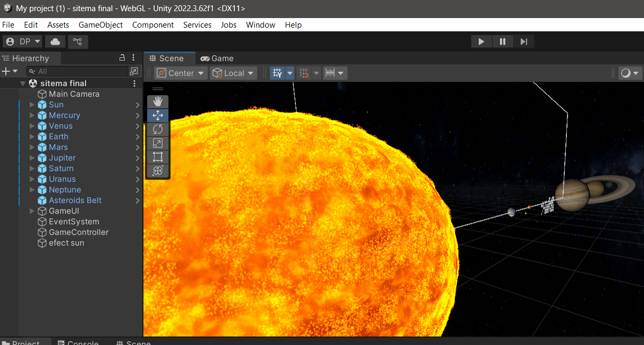Image resolution: width=644 pixels, height=345 pixels.
Task: Open scene draw mode shading dropdown
Action: 630,73
